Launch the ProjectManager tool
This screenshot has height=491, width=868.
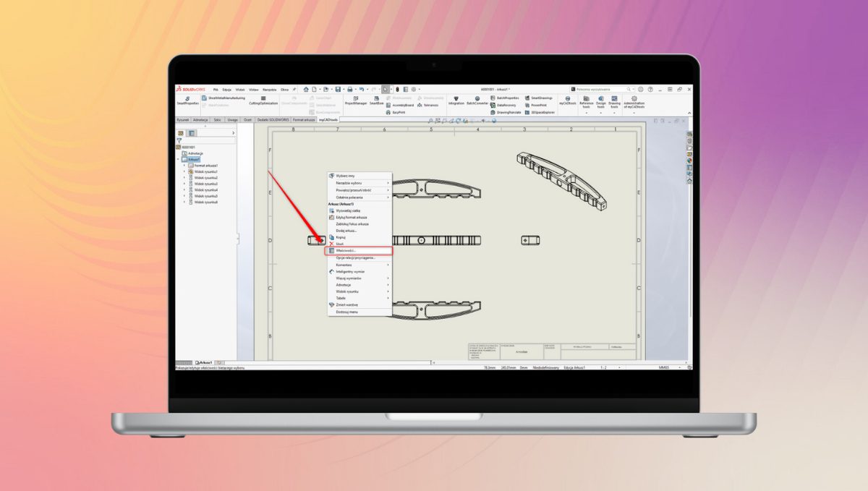pyautogui.click(x=354, y=99)
